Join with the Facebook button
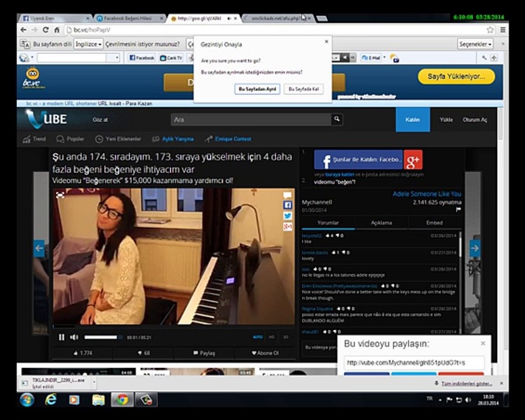 [x=358, y=160]
